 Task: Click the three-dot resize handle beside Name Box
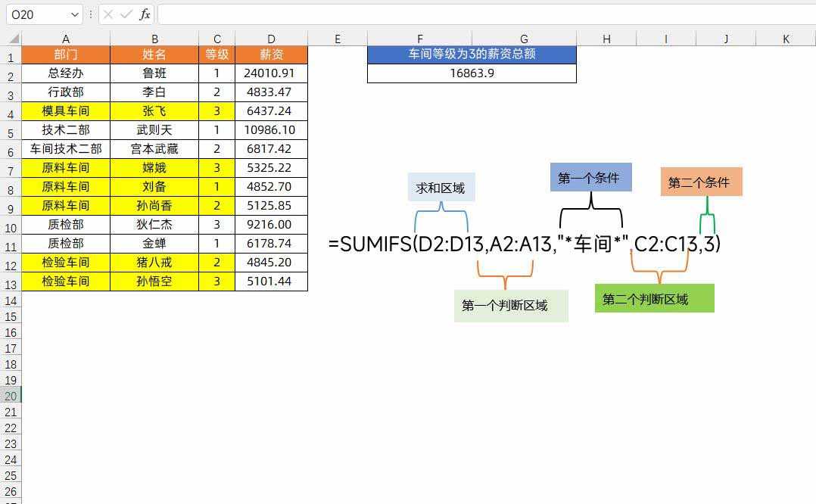click(91, 14)
